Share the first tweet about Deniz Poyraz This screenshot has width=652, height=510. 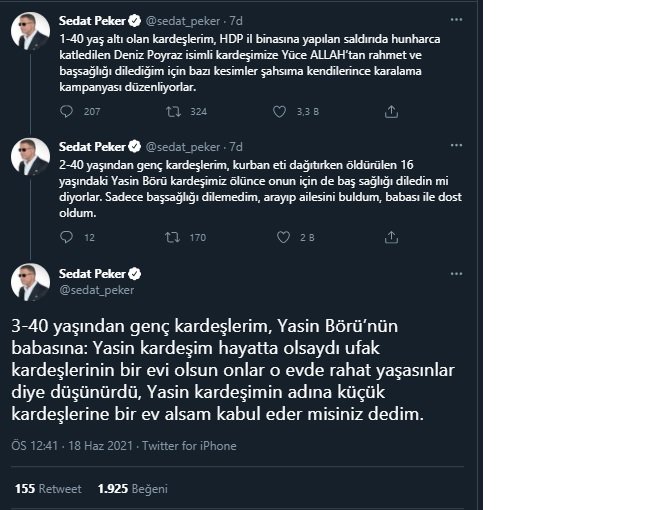pos(391,111)
